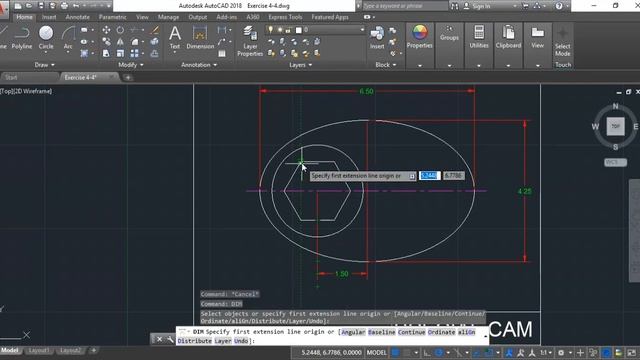Expand the Layers panel

tap(300, 65)
